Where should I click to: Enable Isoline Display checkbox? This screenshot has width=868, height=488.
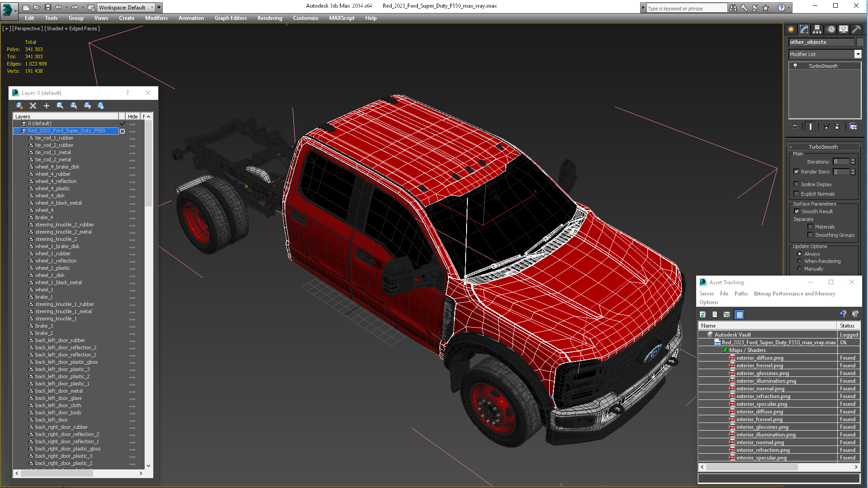(x=797, y=184)
